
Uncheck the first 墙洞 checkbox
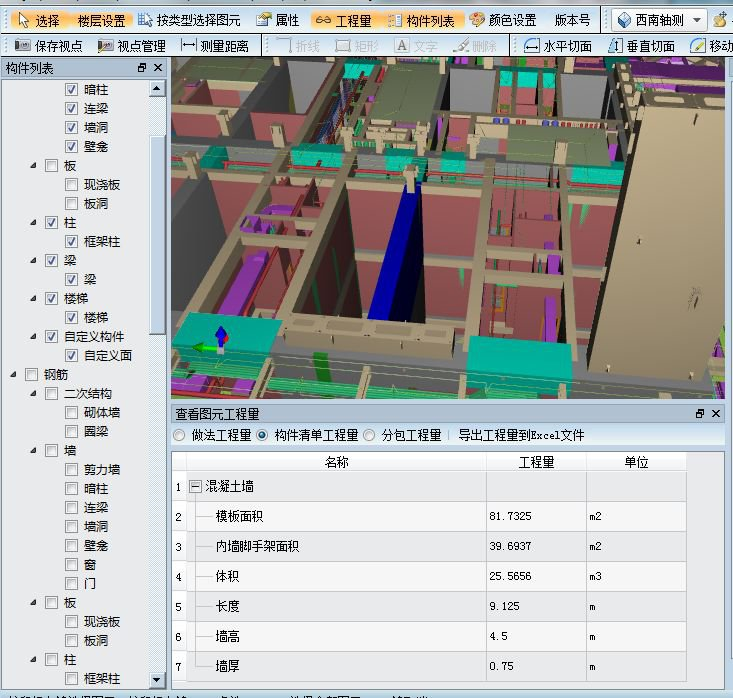pyautogui.click(x=71, y=127)
